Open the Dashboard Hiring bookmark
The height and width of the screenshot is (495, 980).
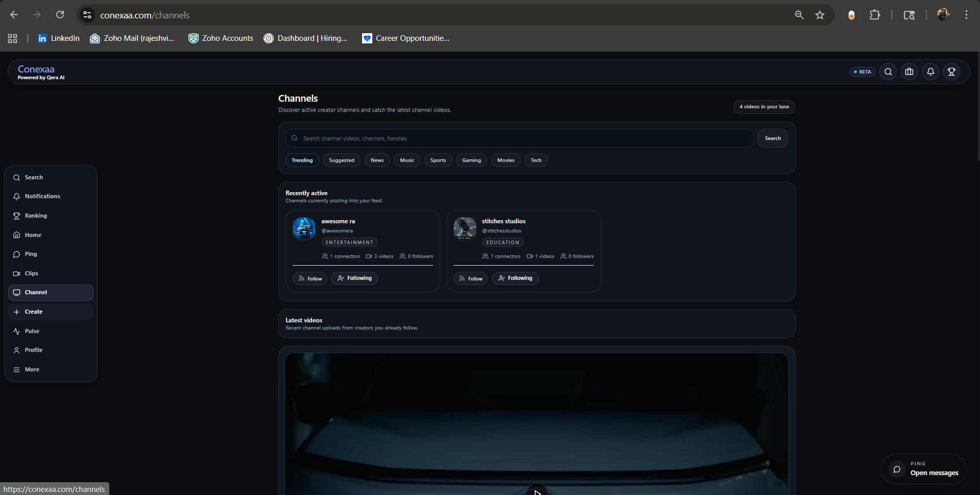305,38
